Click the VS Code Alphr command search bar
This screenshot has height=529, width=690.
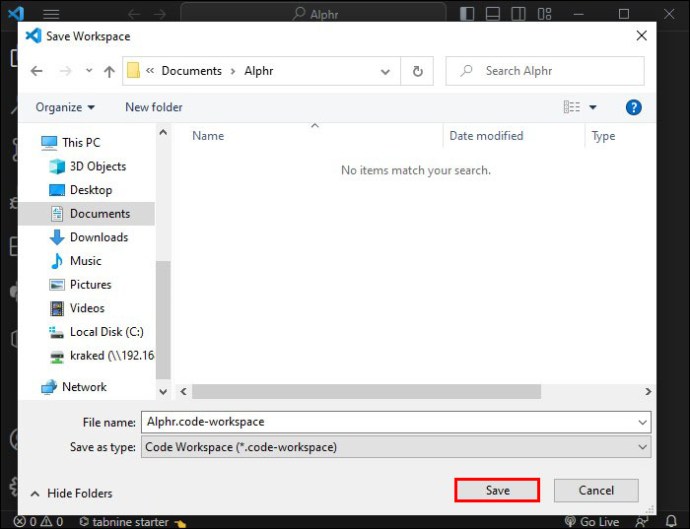point(313,13)
